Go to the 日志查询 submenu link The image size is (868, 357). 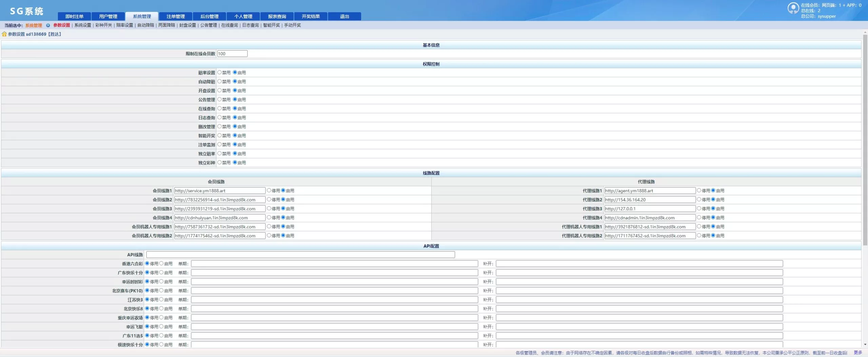pyautogui.click(x=250, y=25)
